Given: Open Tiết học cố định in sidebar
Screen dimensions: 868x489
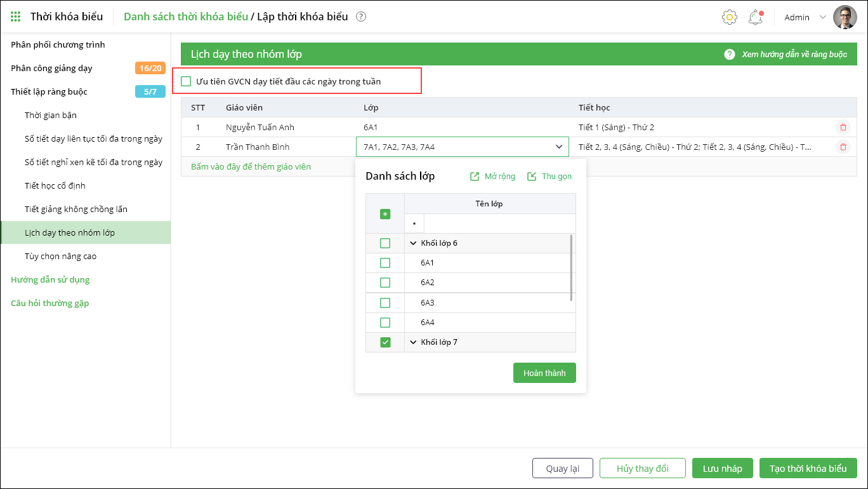Looking at the screenshot, I should point(55,185).
